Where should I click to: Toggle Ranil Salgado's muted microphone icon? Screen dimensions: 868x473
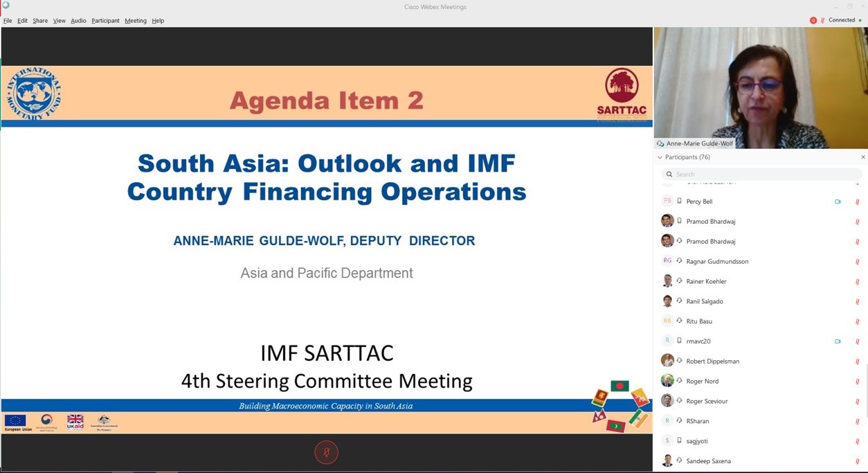coord(858,302)
